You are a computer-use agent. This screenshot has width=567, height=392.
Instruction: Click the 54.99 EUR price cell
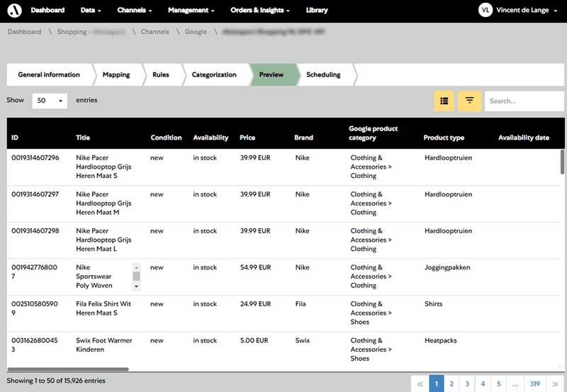[255, 267]
